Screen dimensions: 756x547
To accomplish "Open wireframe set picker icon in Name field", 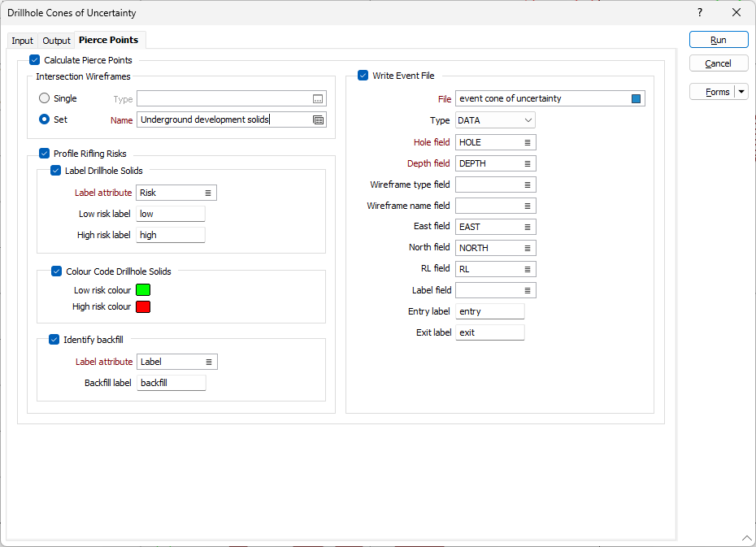I will 318,120.
